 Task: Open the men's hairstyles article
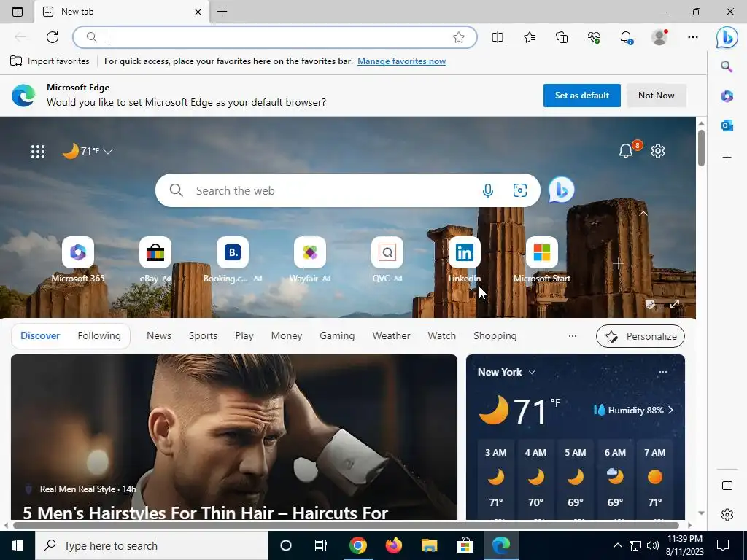click(x=234, y=437)
